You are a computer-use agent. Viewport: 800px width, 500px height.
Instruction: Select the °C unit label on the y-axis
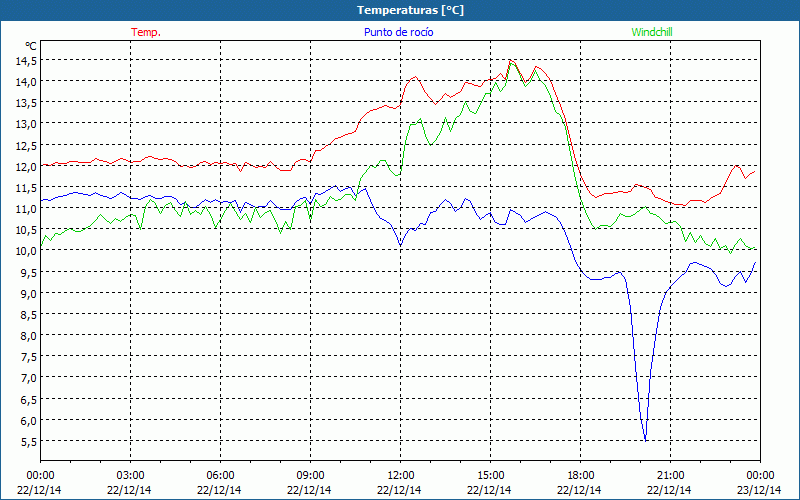[x=31, y=46]
